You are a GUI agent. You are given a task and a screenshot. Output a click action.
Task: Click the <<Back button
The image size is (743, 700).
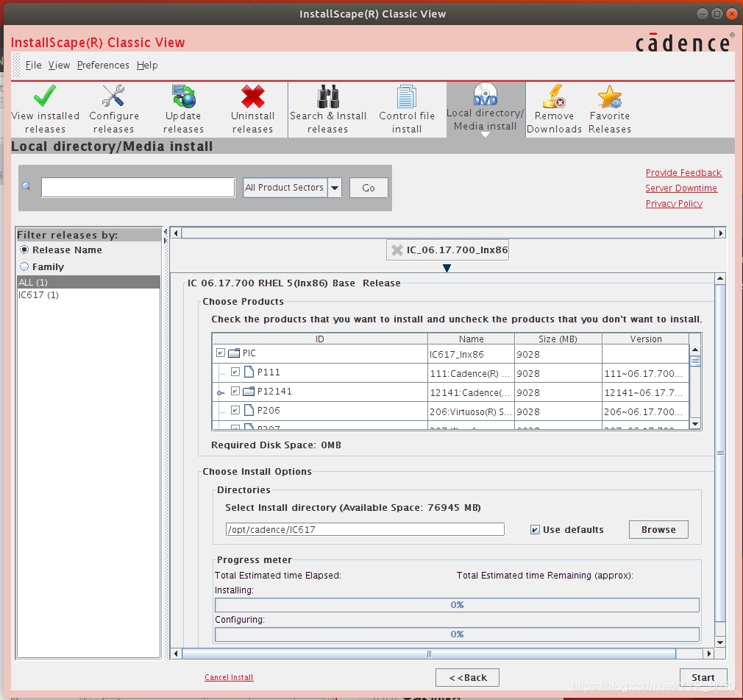[468, 678]
